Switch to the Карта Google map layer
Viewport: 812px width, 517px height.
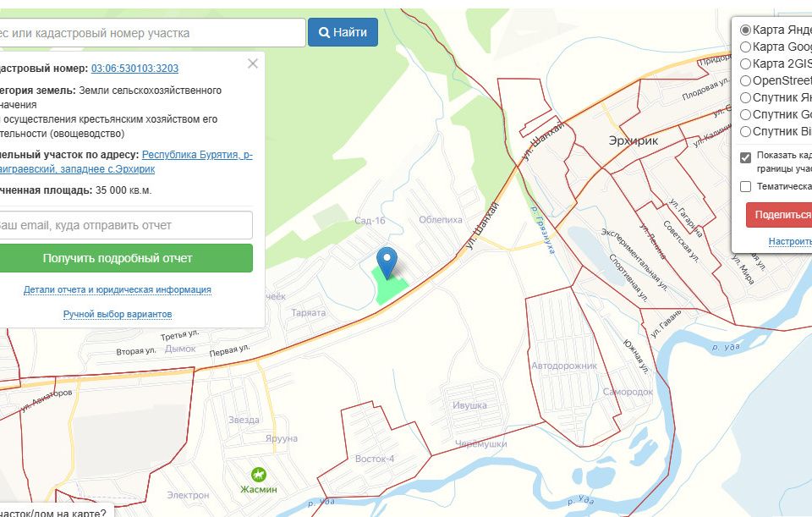(745, 47)
